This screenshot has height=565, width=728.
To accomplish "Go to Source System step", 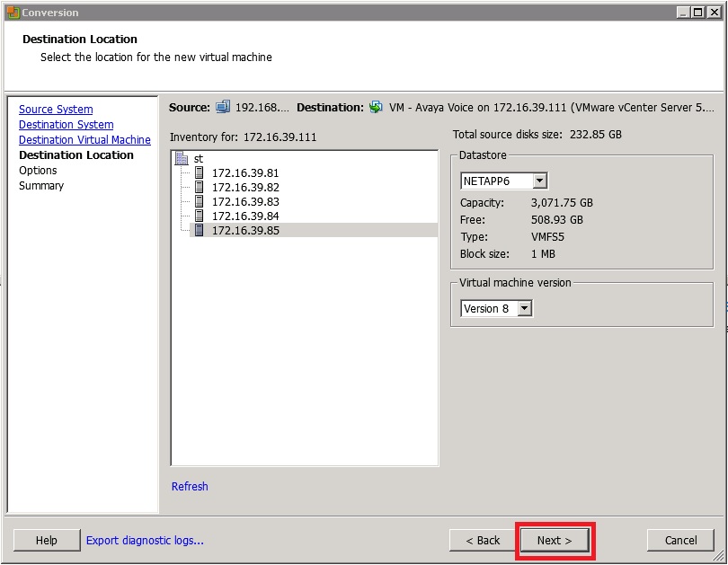I will pyautogui.click(x=56, y=110).
